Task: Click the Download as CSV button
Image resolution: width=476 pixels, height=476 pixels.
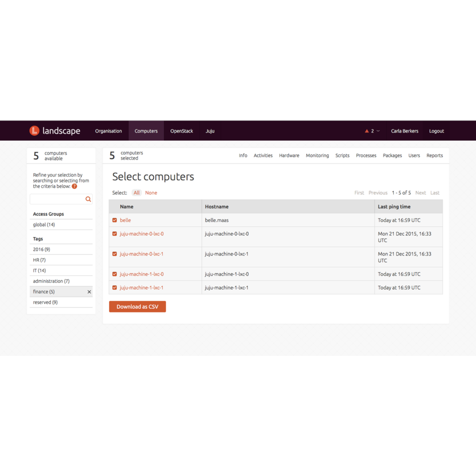Action: tap(137, 306)
